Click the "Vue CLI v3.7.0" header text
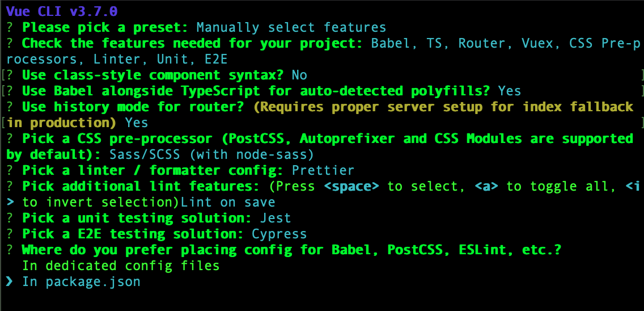 (62, 11)
